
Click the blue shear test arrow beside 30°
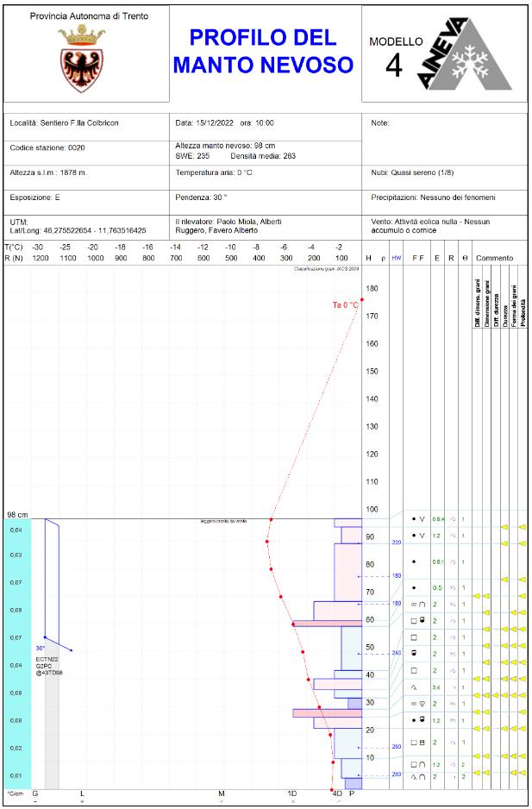coord(59,644)
